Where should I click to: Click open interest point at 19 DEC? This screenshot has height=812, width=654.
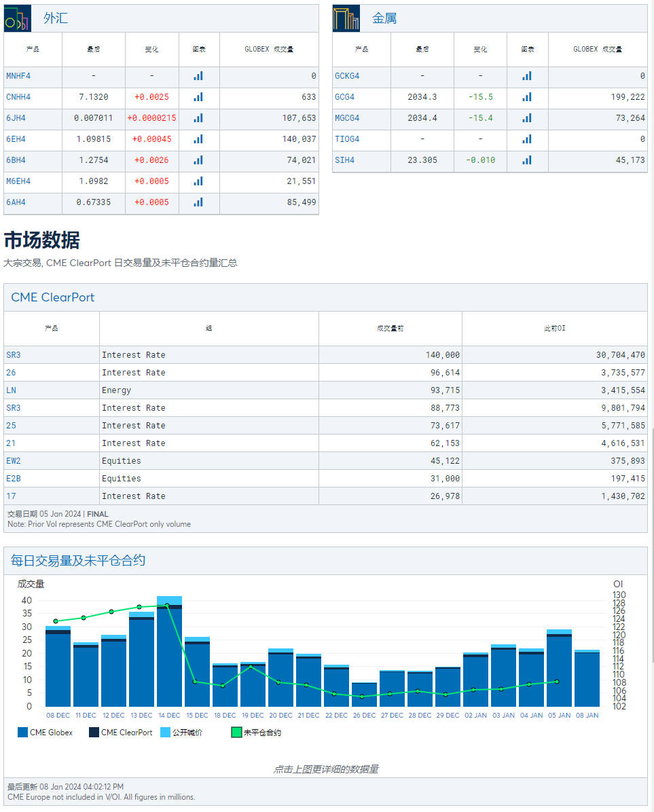click(251, 667)
